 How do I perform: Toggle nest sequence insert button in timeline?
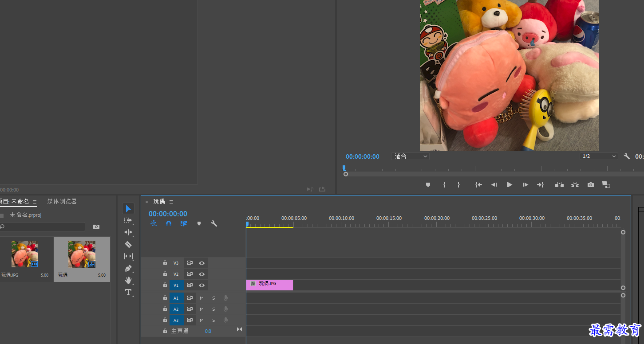click(x=154, y=223)
